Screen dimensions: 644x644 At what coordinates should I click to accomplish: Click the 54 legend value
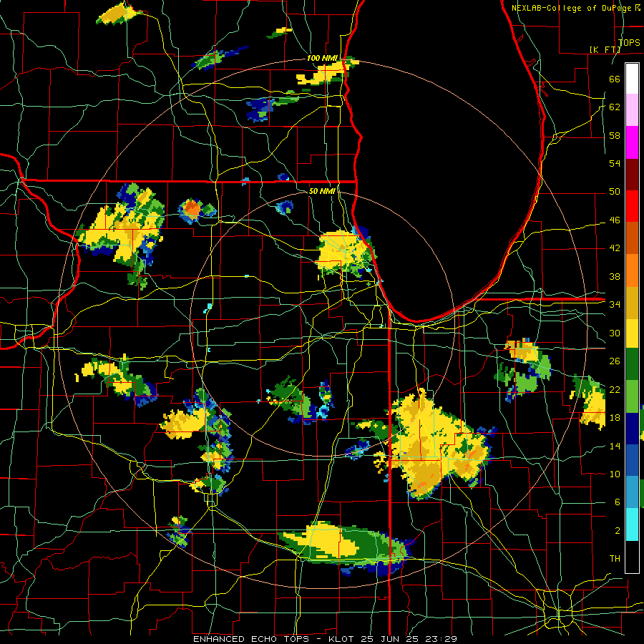(x=615, y=163)
